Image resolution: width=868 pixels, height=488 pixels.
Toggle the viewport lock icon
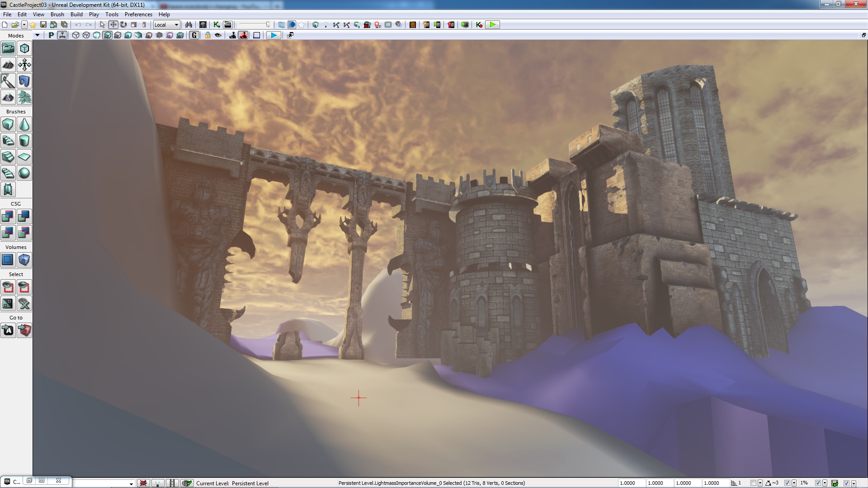[x=208, y=35]
